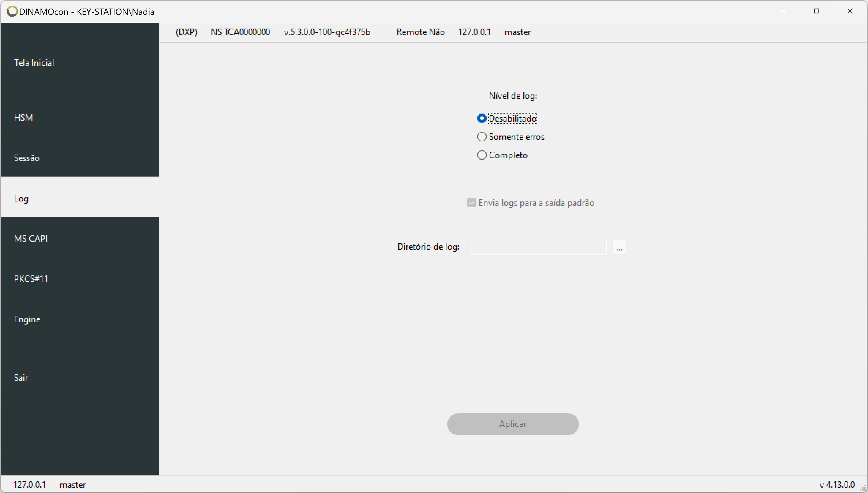
Task: Click the Aplicar button
Action: tap(513, 424)
